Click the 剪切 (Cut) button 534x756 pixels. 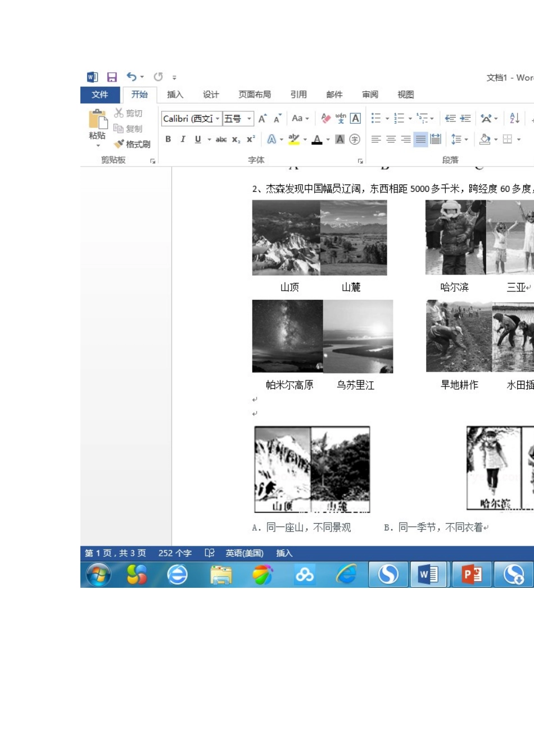click(x=129, y=113)
